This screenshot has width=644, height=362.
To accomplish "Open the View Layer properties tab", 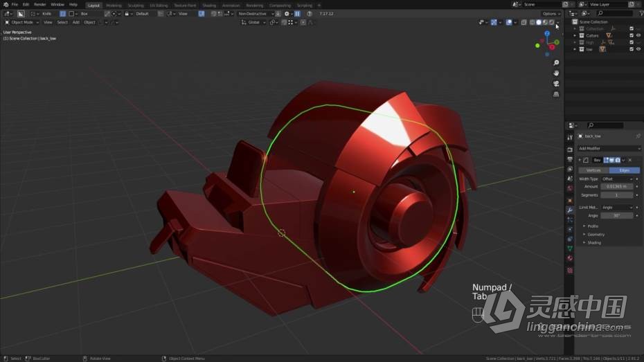I will [570, 169].
